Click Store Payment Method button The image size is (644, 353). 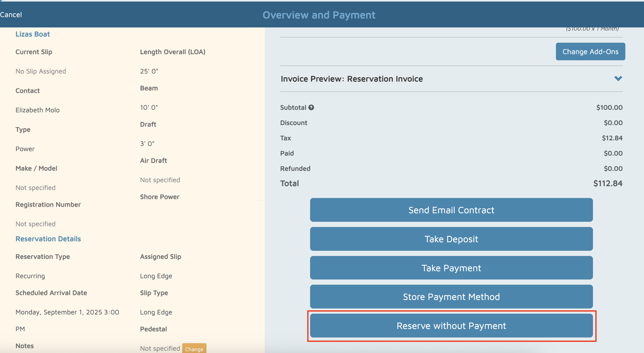(451, 297)
